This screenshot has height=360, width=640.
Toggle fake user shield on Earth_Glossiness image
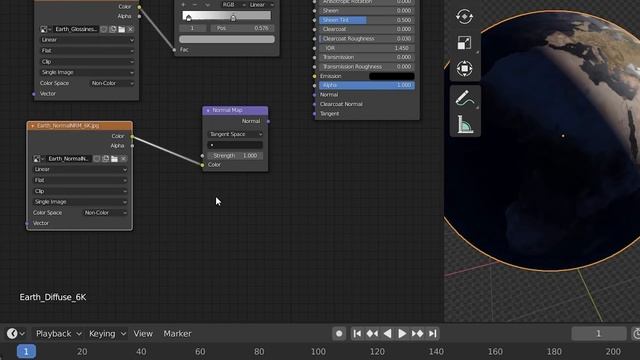[x=104, y=29]
